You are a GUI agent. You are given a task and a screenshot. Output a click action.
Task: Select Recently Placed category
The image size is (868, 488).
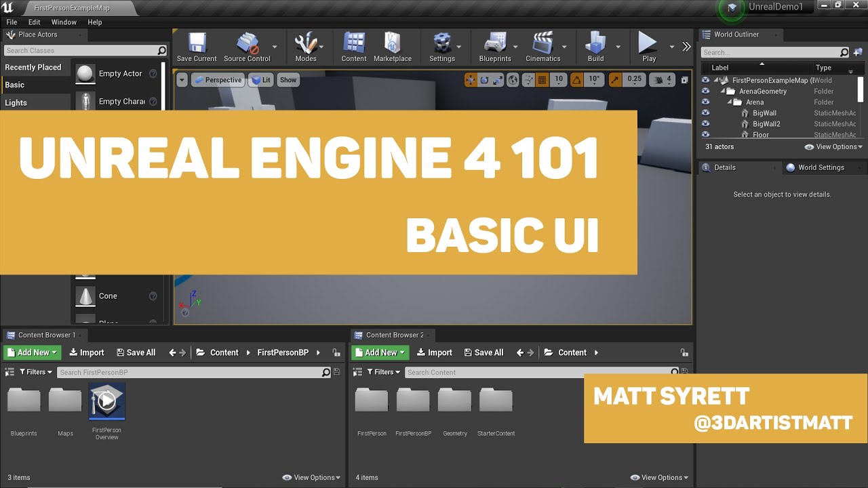pyautogui.click(x=33, y=67)
